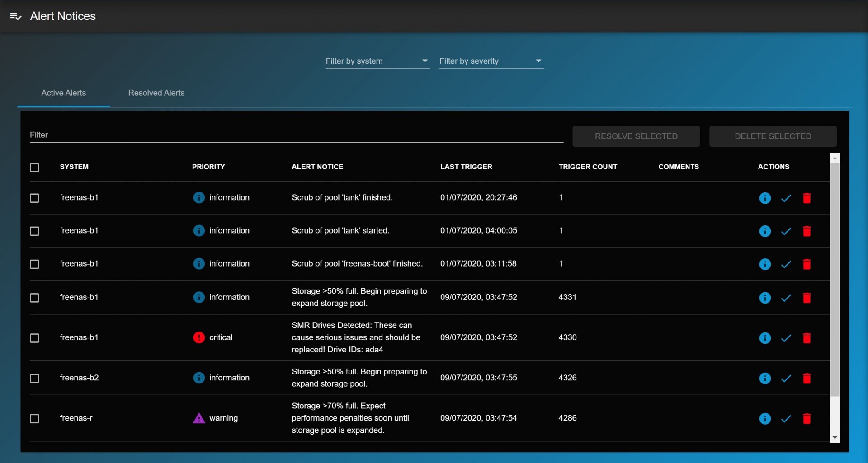View info for freenas-r storage >70% alert
868x463 pixels.
click(765, 418)
